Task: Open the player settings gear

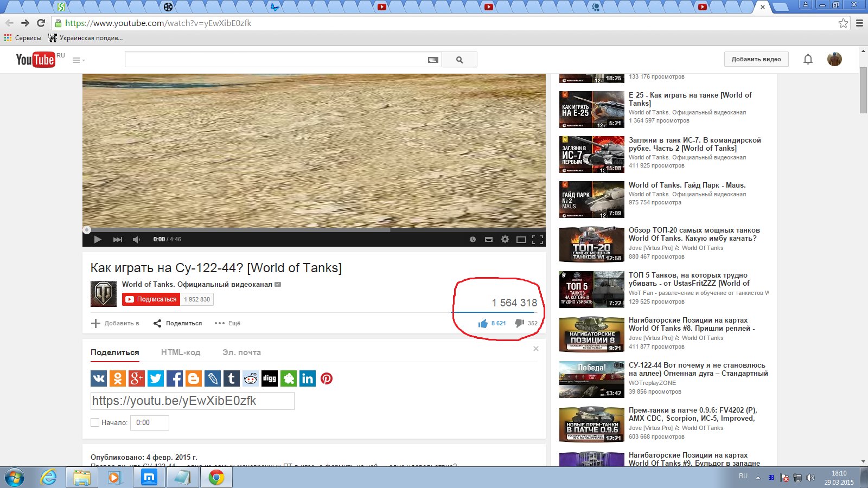Action: (x=505, y=239)
